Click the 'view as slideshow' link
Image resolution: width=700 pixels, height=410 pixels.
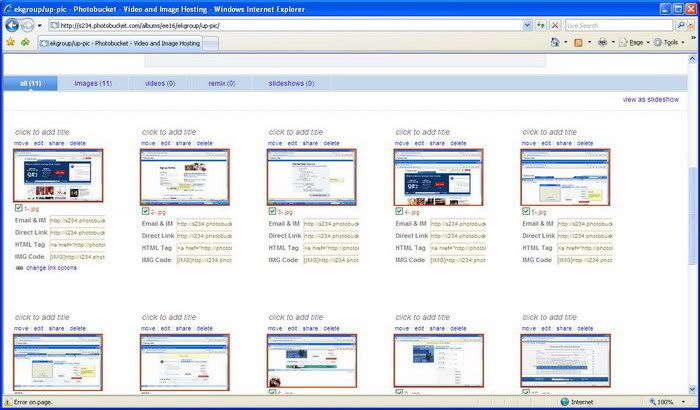pyautogui.click(x=650, y=99)
